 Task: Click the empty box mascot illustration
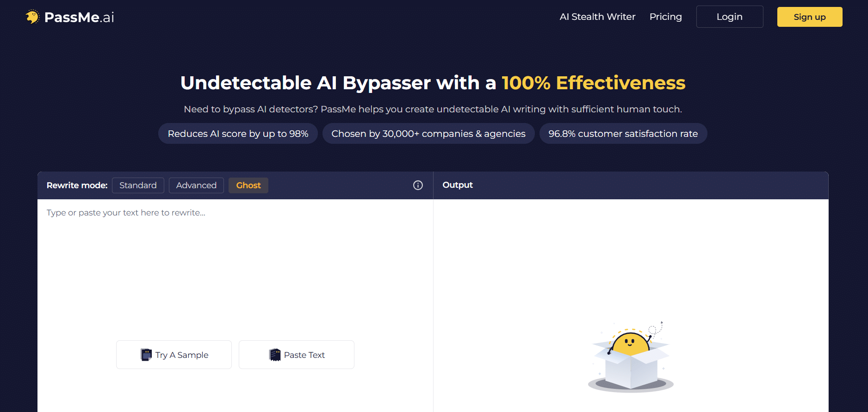point(631,357)
